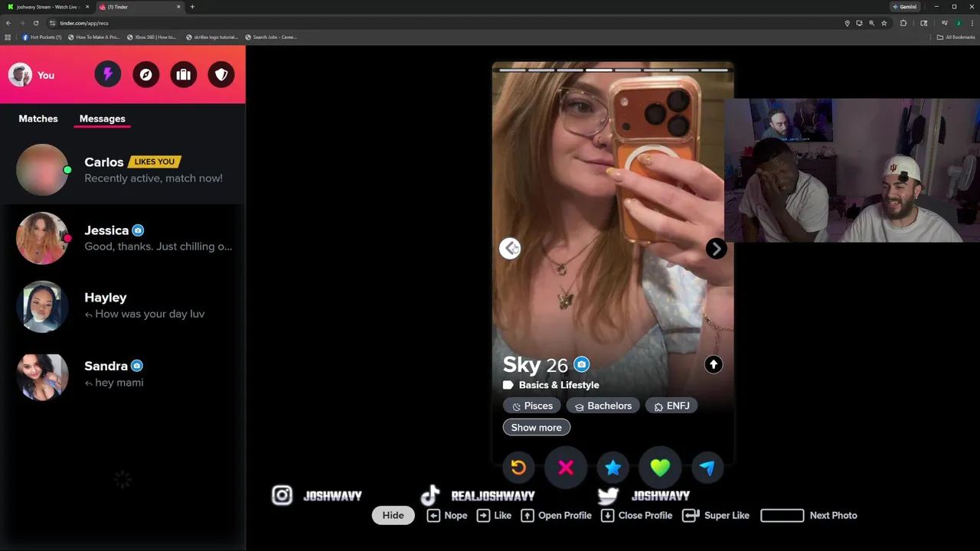Click the fourth photo progress segment
Screen dimensions: 980x551
click(x=599, y=70)
